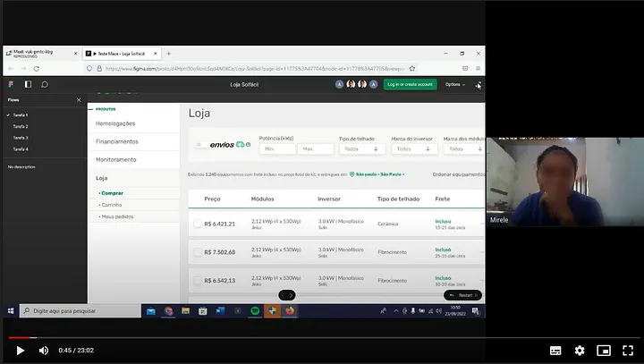Screen dimensions: 644x364
Task: Click the Restart prototype button
Action: coord(462,295)
